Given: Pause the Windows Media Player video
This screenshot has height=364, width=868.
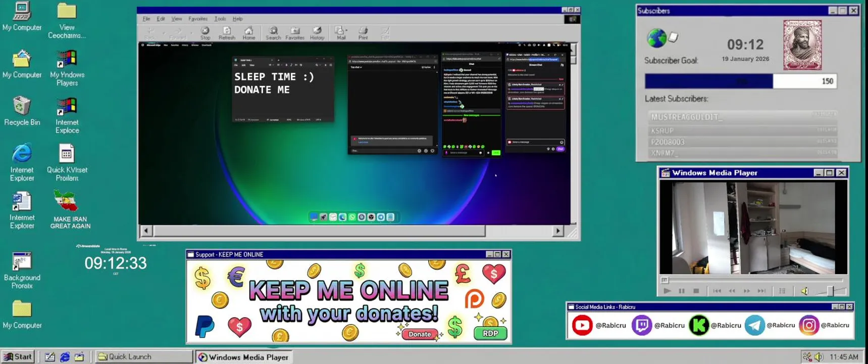Looking at the screenshot, I should (x=682, y=291).
